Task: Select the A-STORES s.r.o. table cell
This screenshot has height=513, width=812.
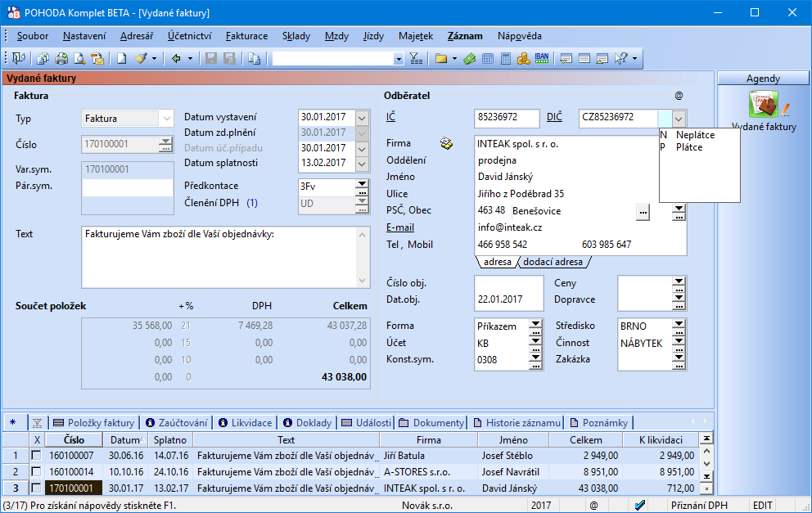Action: (428, 471)
